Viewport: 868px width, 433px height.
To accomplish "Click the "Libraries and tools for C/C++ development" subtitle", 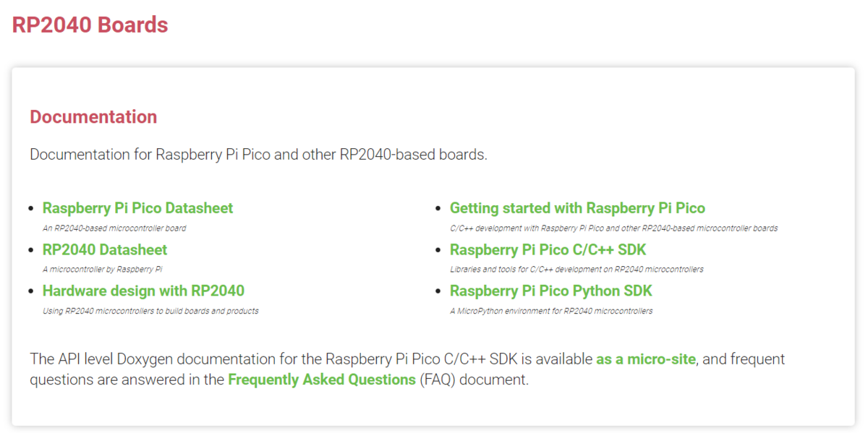I will pos(576,270).
